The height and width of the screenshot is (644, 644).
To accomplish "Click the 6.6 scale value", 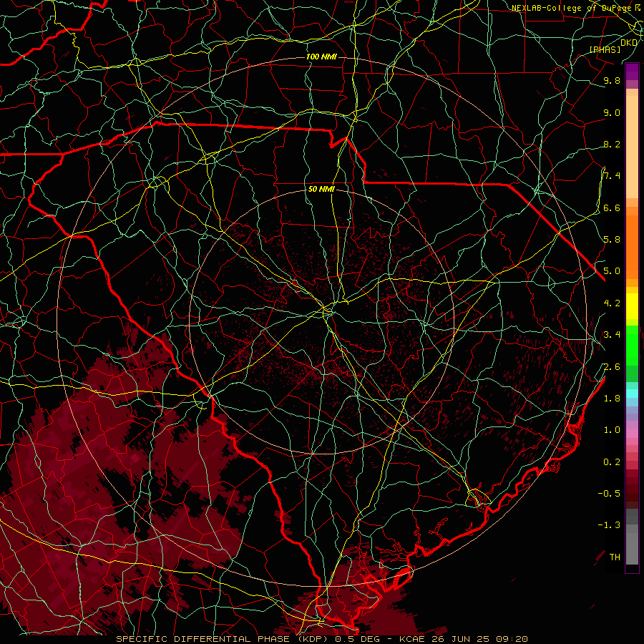I will (612, 208).
